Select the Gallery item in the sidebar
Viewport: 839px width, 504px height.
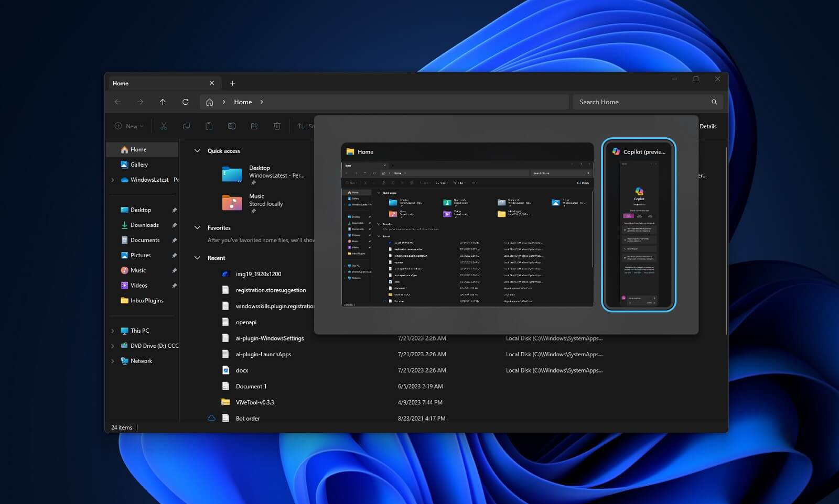139,164
